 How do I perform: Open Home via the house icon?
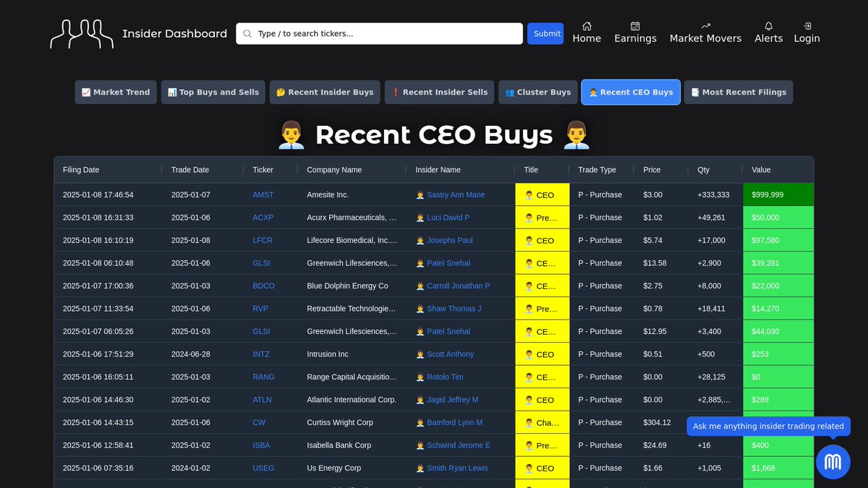click(587, 26)
